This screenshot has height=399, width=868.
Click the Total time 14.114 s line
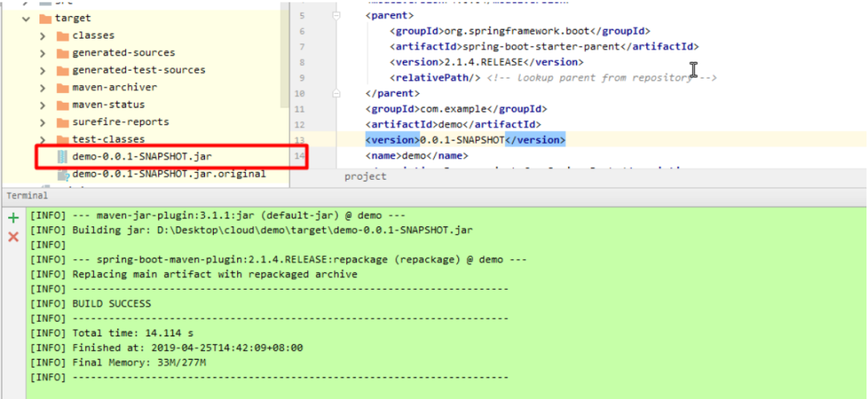point(112,333)
